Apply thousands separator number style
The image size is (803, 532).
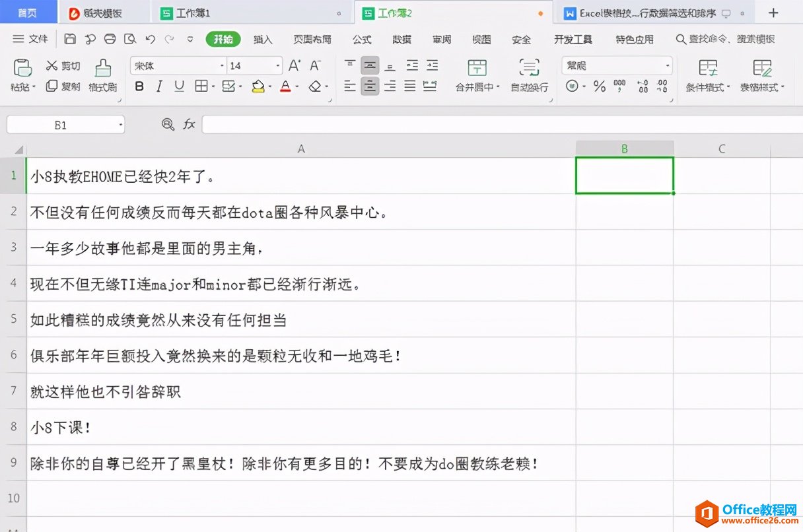pos(619,86)
